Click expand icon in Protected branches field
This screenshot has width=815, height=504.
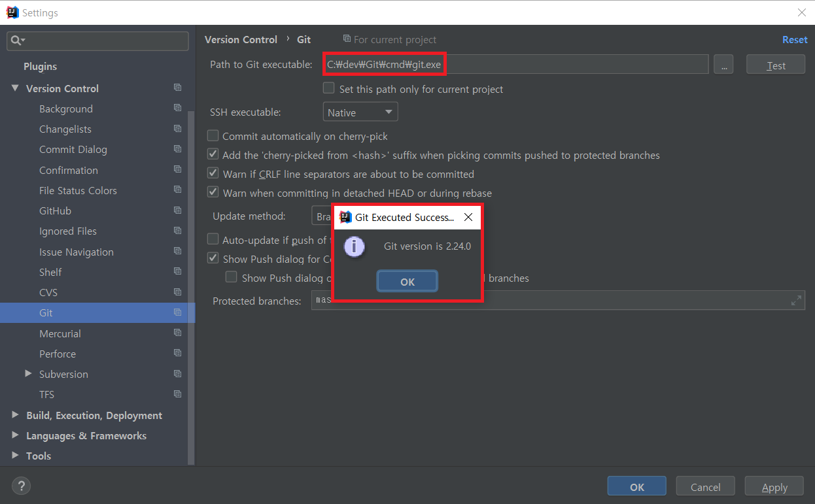(796, 301)
